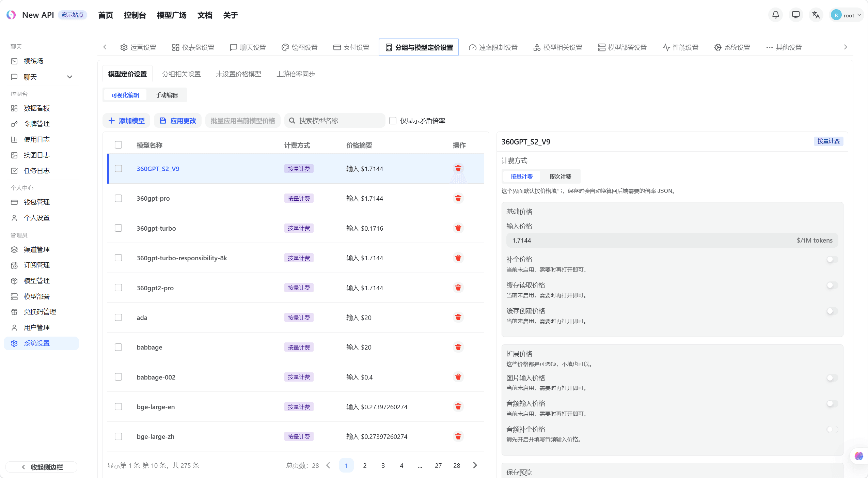The image size is (868, 478).
Task: Click the 添加模型 button
Action: [x=126, y=120]
